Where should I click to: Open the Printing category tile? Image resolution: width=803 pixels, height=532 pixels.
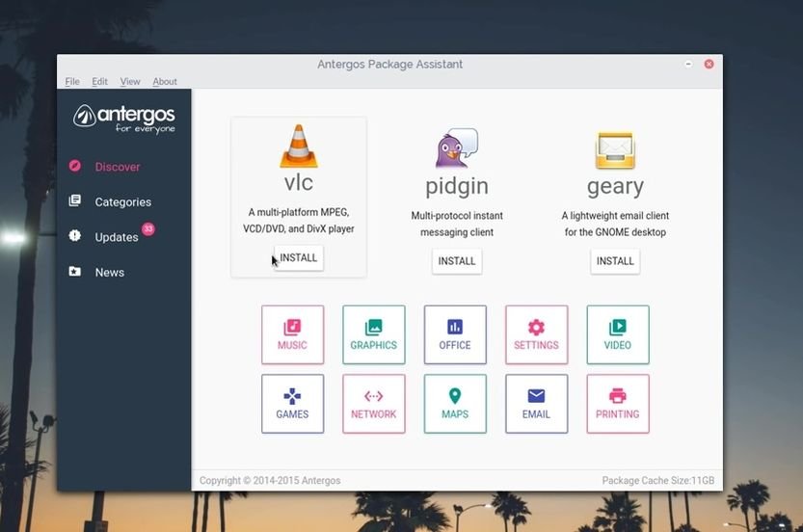617,404
